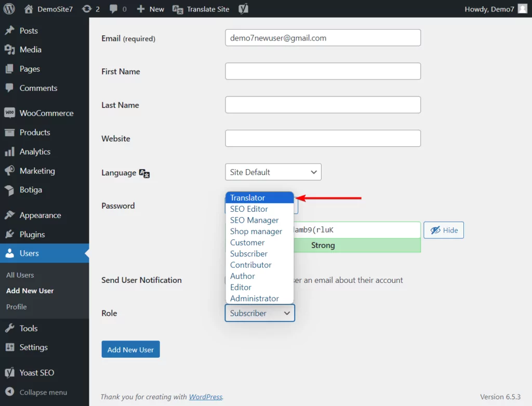Screen dimensions: 532x406
Task: Open Profile submenu link
Action: pos(16,307)
